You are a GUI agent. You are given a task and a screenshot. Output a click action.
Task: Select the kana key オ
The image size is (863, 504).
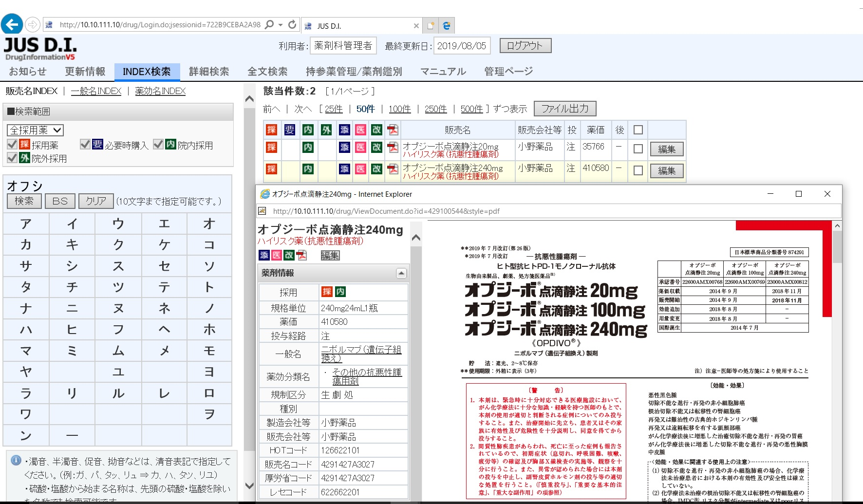click(209, 224)
